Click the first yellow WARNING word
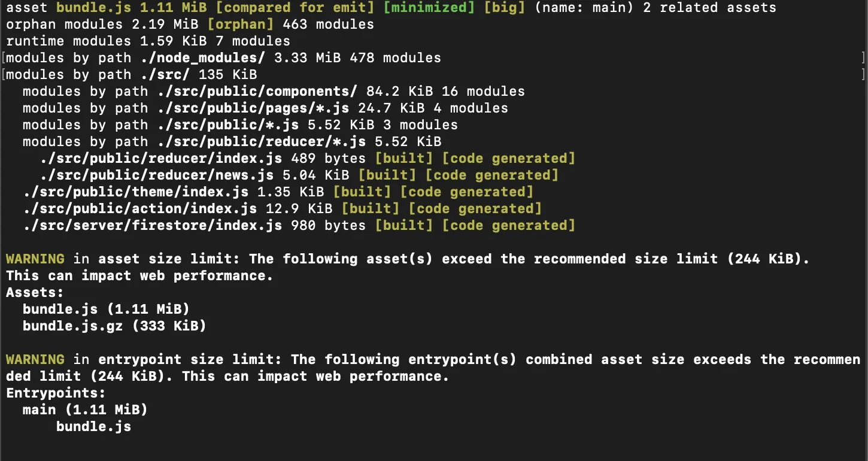This screenshot has height=461, width=868. click(x=35, y=259)
